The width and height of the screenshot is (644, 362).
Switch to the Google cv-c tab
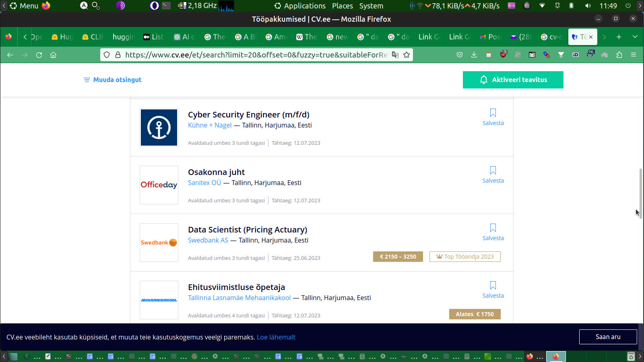click(x=551, y=37)
